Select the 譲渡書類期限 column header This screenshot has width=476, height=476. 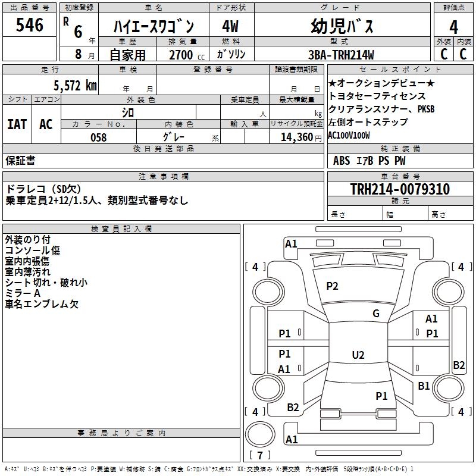point(296,69)
